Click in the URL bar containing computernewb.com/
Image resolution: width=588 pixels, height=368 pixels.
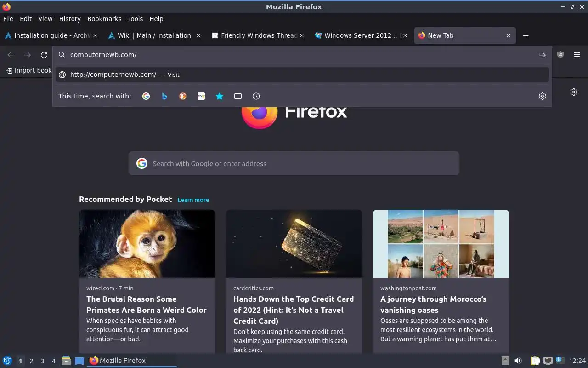click(x=302, y=55)
